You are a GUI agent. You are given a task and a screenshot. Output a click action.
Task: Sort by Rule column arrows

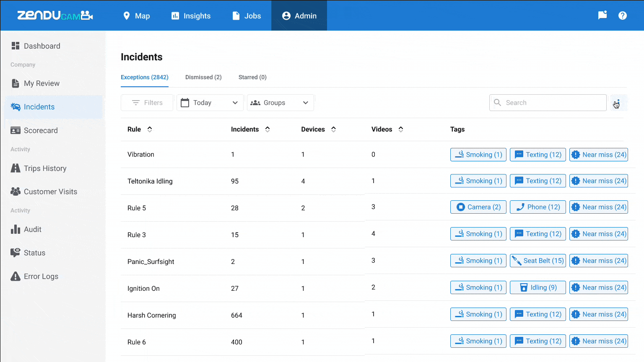pos(150,129)
